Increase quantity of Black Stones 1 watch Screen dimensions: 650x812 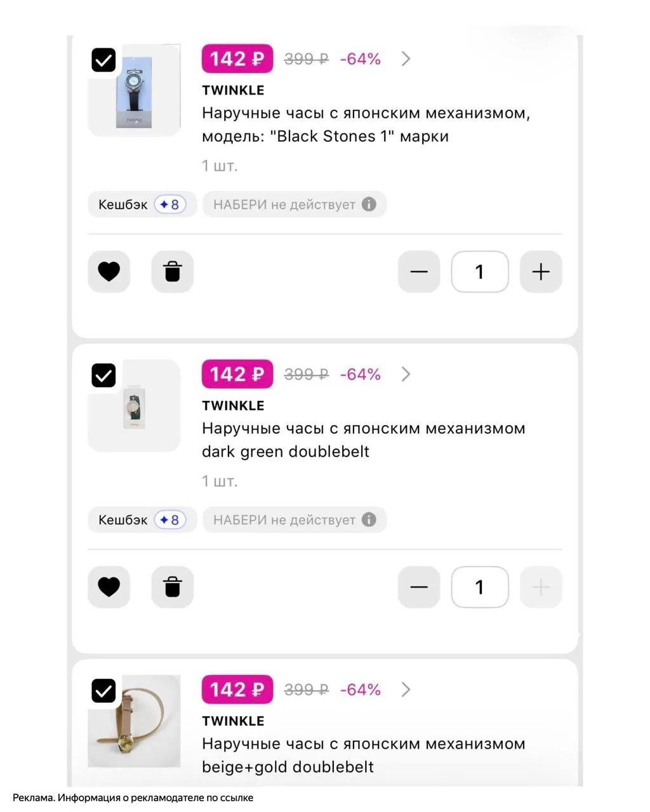[541, 272]
